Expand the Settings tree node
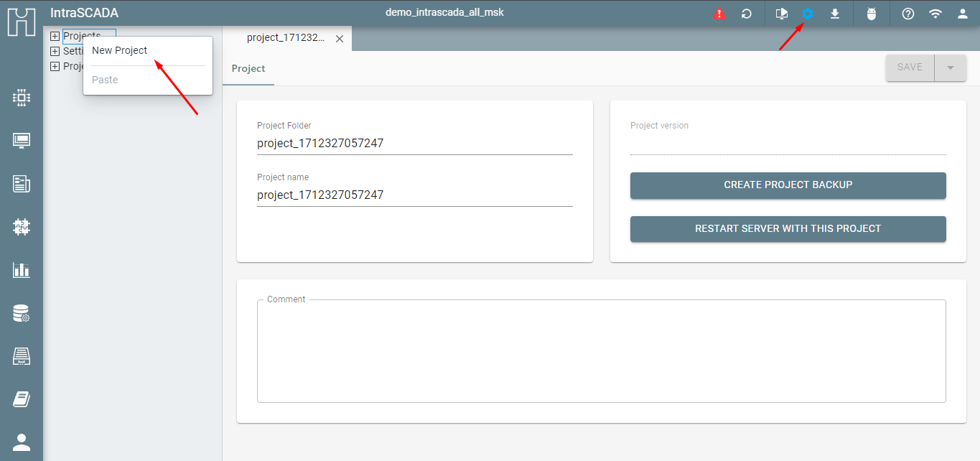This screenshot has width=980, height=461. click(x=55, y=51)
